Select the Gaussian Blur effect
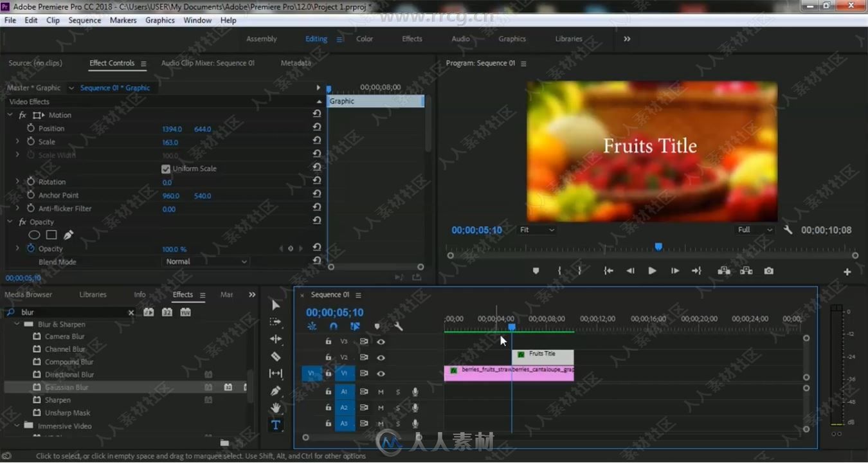 tap(67, 387)
